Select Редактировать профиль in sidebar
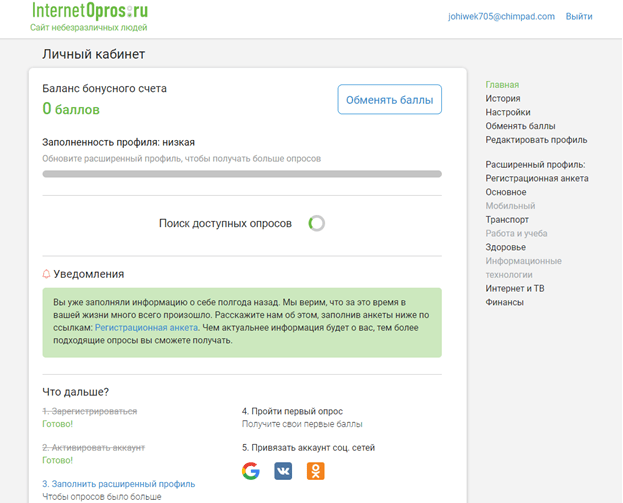The height and width of the screenshot is (503, 623). 536,140
